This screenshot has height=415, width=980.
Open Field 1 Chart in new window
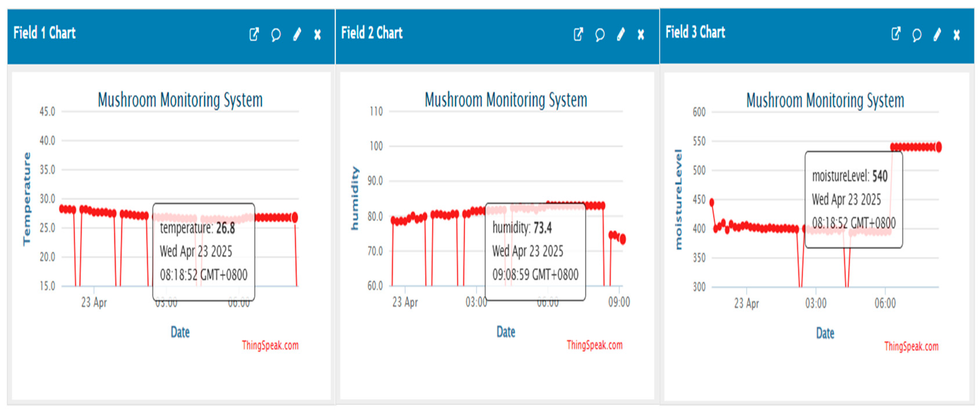tap(254, 34)
